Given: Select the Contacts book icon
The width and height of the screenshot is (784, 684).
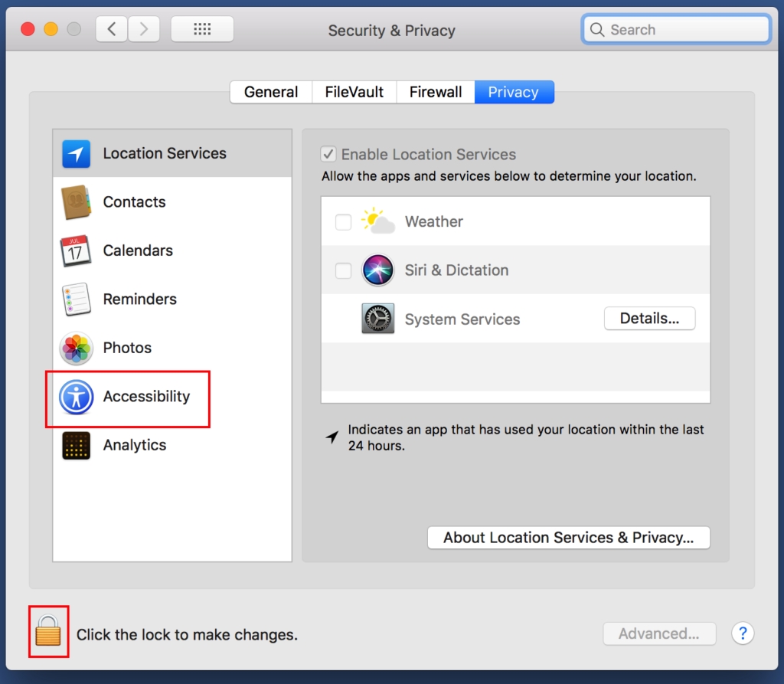Looking at the screenshot, I should tap(76, 202).
